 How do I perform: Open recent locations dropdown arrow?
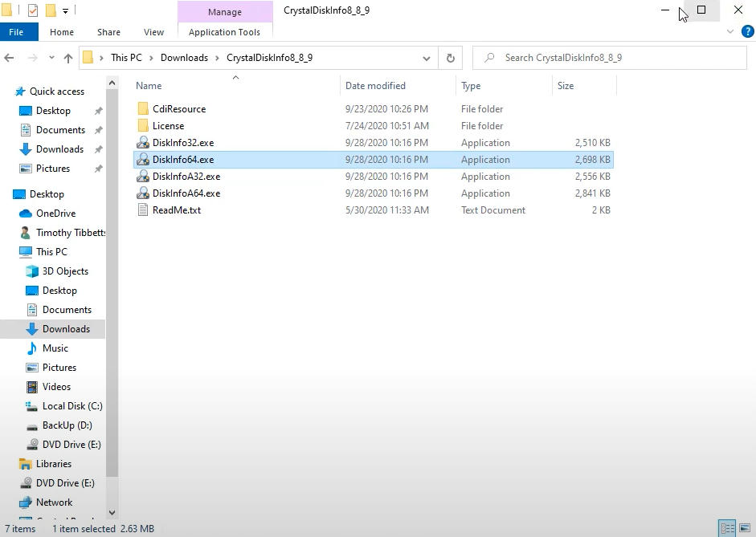pyautogui.click(x=51, y=58)
